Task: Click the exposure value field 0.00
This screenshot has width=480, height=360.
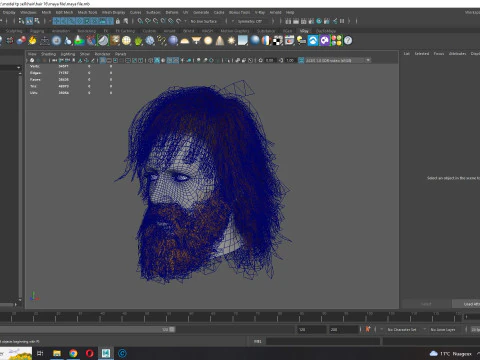Action: coord(270,60)
